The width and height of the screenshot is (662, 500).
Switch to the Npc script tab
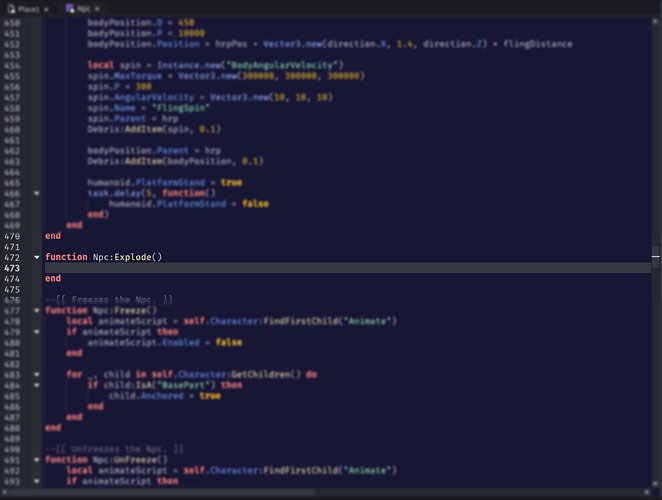[x=84, y=9]
